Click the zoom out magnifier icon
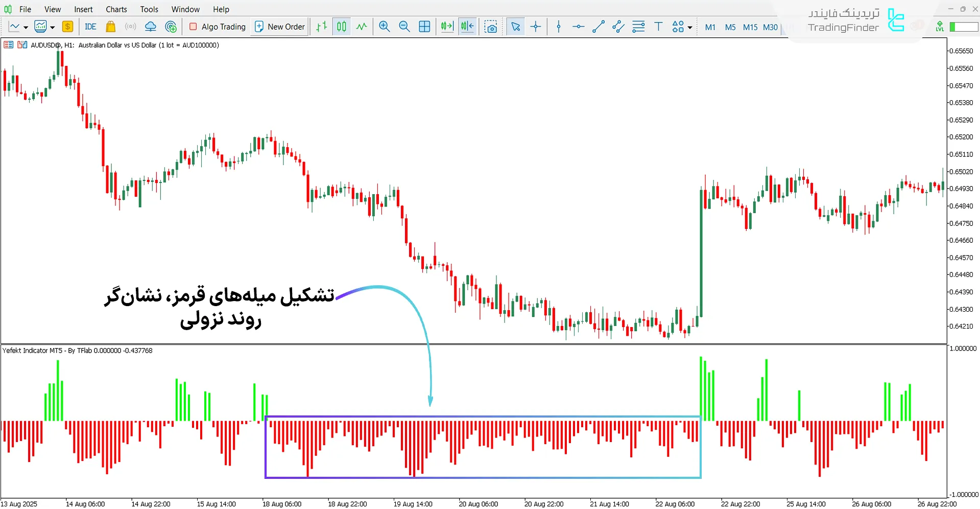Screen dimensions: 980x509 pyautogui.click(x=404, y=27)
